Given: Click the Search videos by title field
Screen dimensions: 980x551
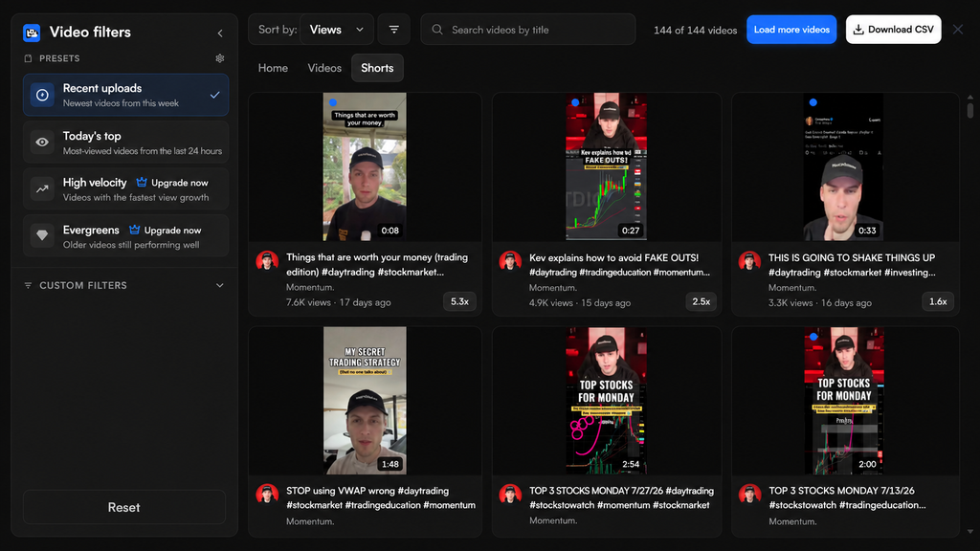Looking at the screenshot, I should (528, 30).
